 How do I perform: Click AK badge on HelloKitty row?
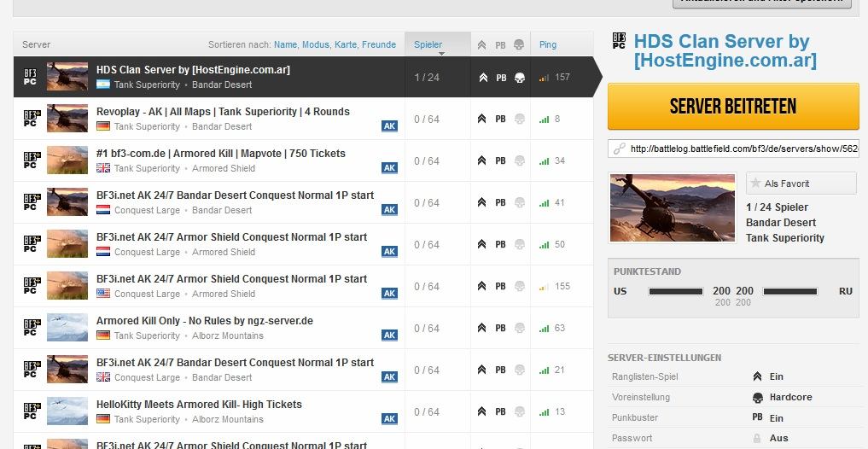point(390,418)
